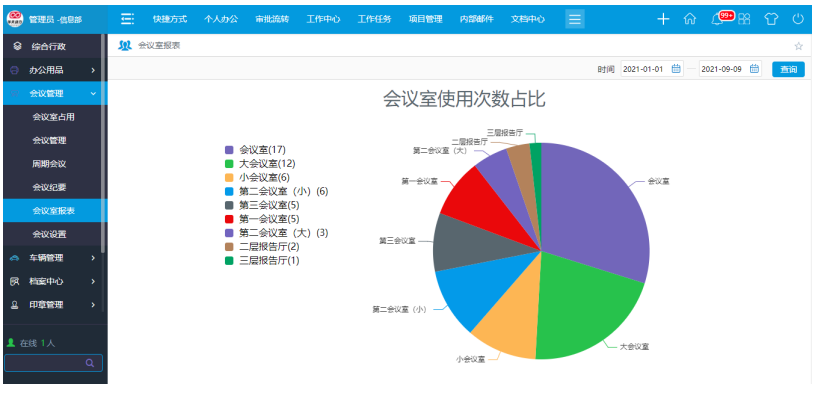Screen dimensions: 826x395
Task: Change theme using the shirt icon
Action: point(771,19)
